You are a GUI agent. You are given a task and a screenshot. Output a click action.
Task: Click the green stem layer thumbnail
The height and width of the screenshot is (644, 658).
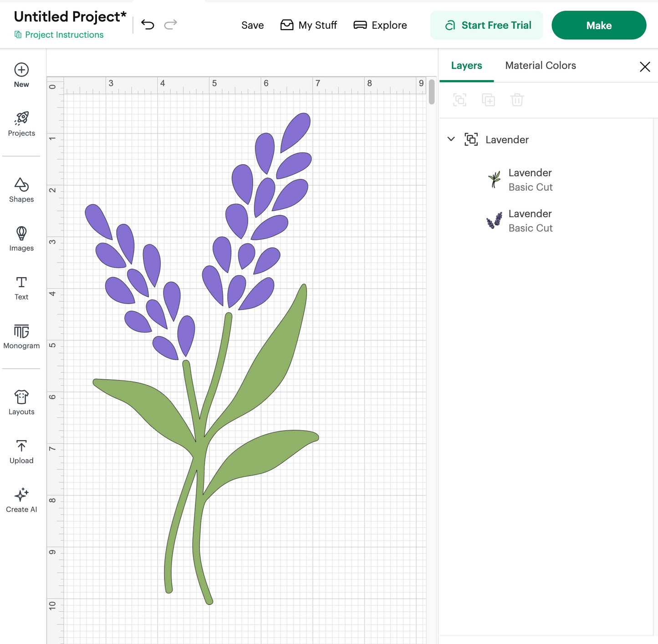point(495,179)
